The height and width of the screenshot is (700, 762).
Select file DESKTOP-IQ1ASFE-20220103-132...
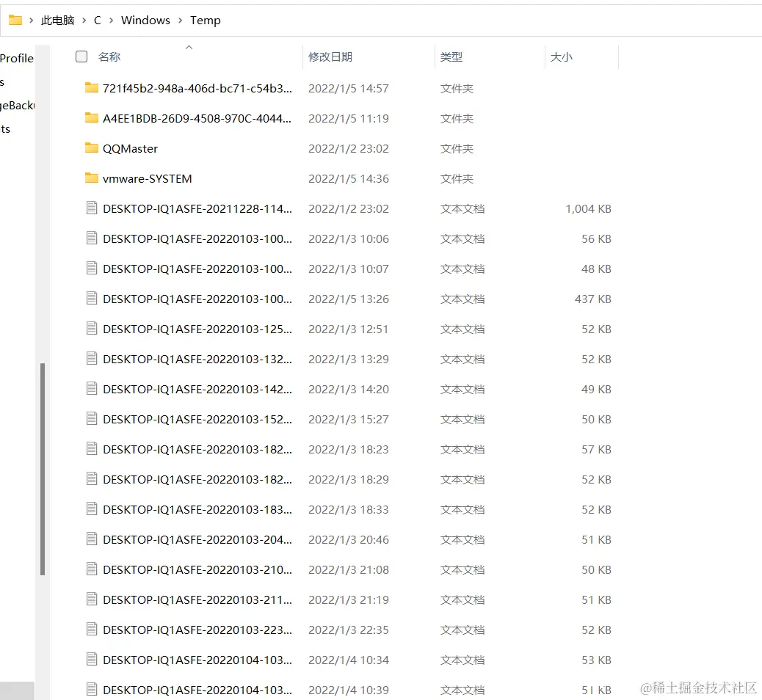197,359
